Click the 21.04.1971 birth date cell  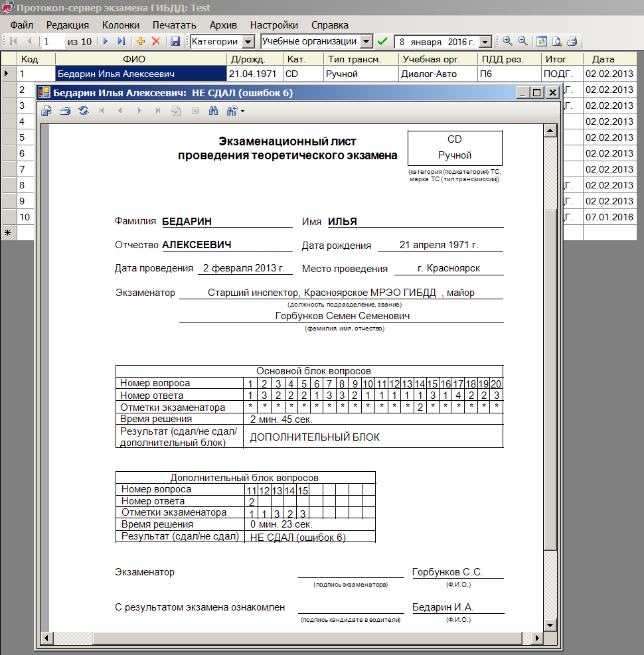[x=255, y=74]
